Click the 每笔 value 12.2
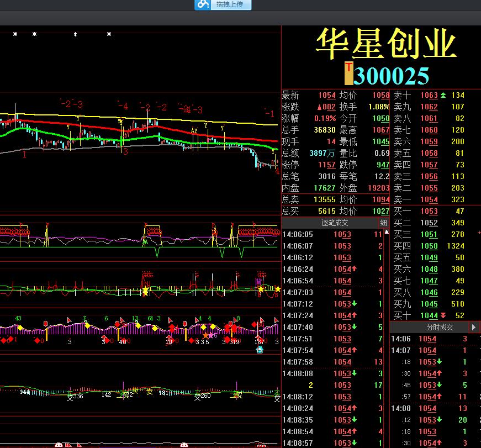The height and width of the screenshot is (448, 481). tap(382, 176)
